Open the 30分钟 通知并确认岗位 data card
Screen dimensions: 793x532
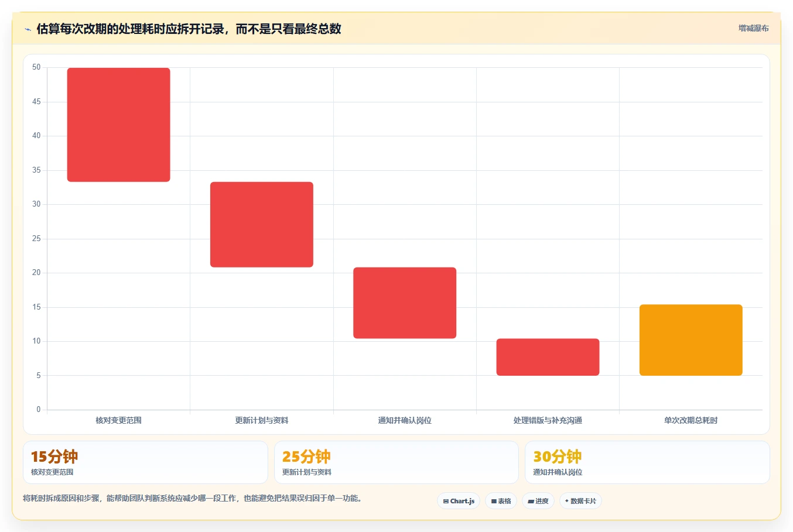pos(647,462)
